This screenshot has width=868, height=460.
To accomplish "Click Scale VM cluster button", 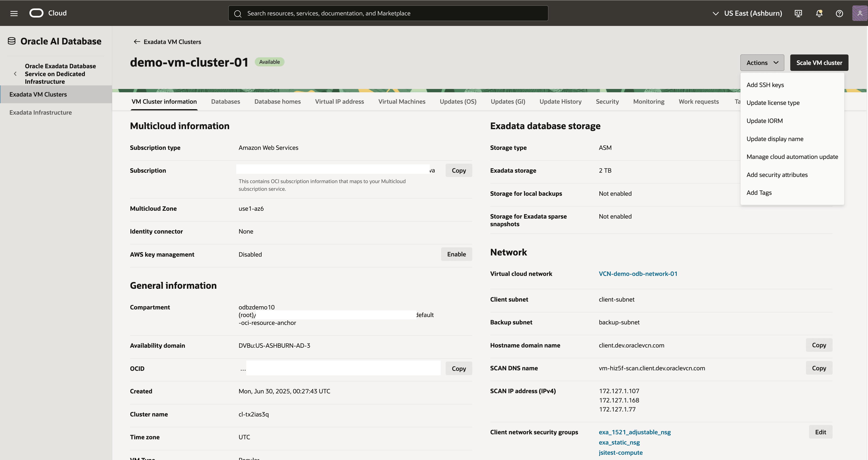I will (x=819, y=62).
